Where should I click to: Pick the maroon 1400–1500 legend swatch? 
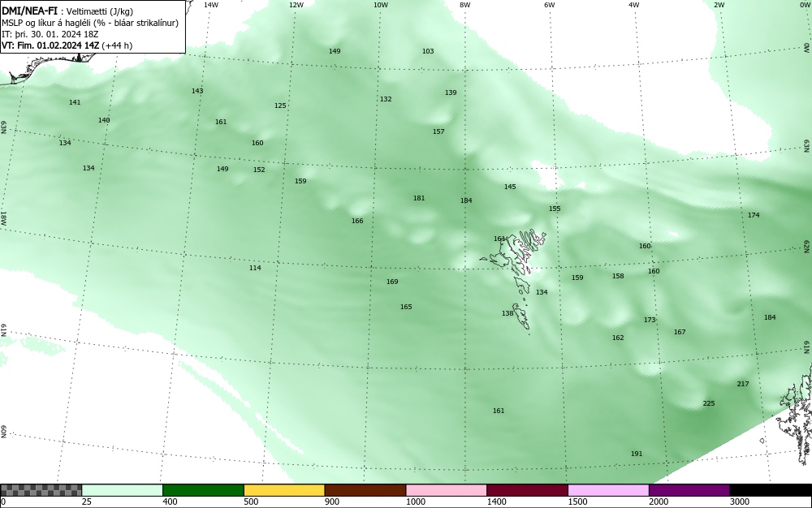pyautogui.click(x=527, y=490)
